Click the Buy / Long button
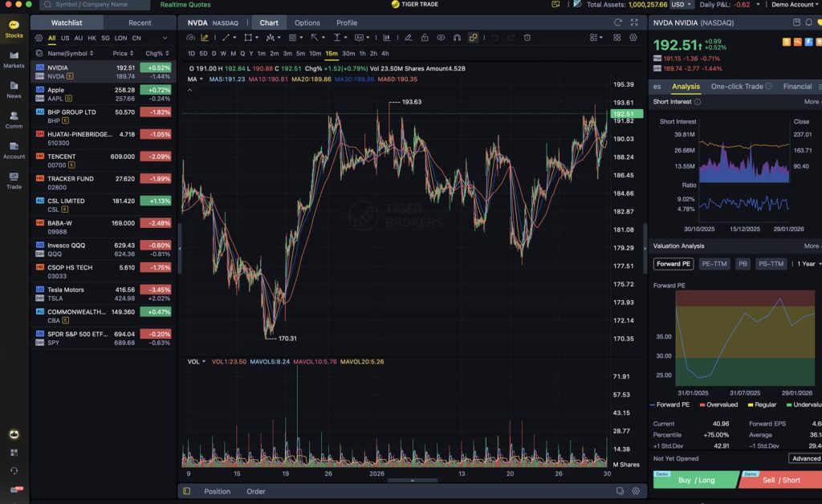 (696, 480)
